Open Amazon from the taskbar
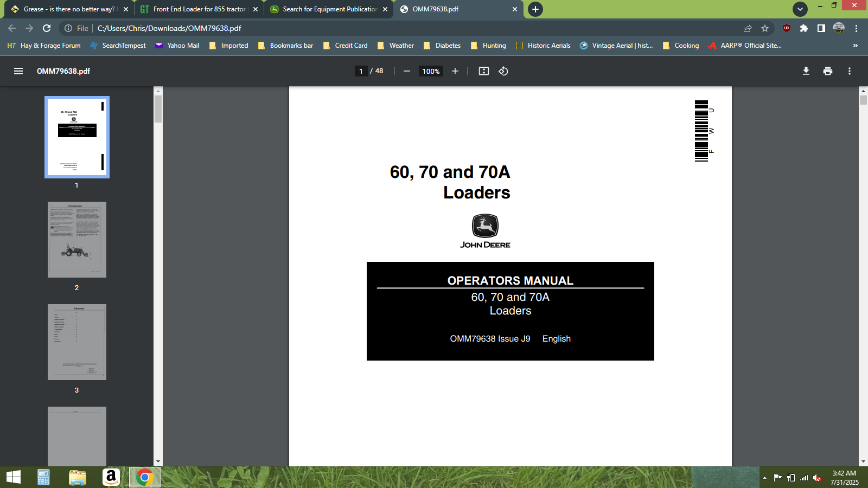Viewport: 868px width, 488px height. pyautogui.click(x=111, y=477)
